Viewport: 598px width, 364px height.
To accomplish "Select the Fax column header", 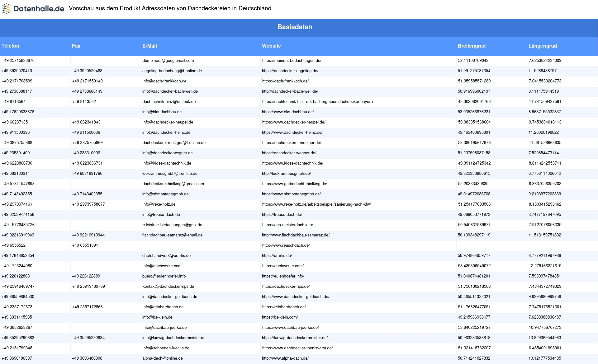I will [x=76, y=46].
